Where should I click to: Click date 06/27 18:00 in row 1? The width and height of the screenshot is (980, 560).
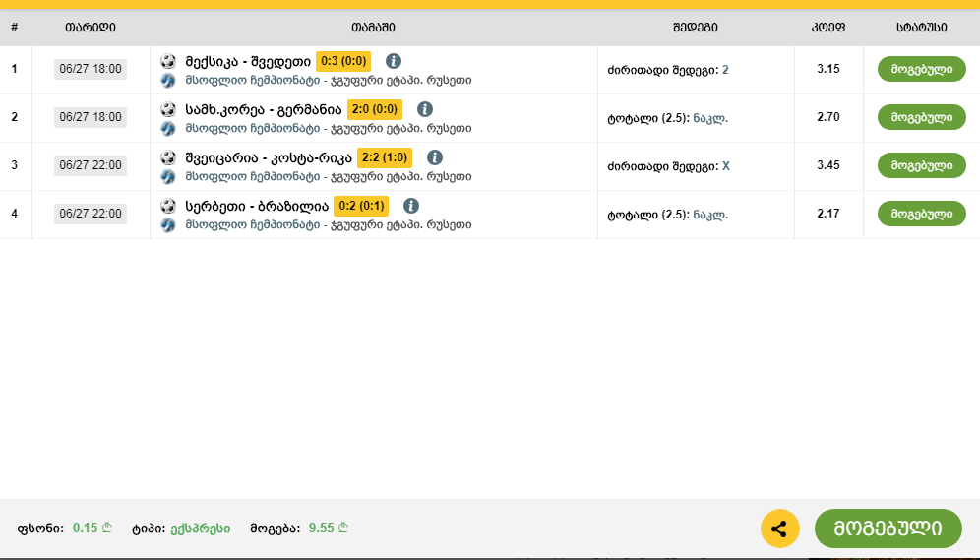click(91, 69)
